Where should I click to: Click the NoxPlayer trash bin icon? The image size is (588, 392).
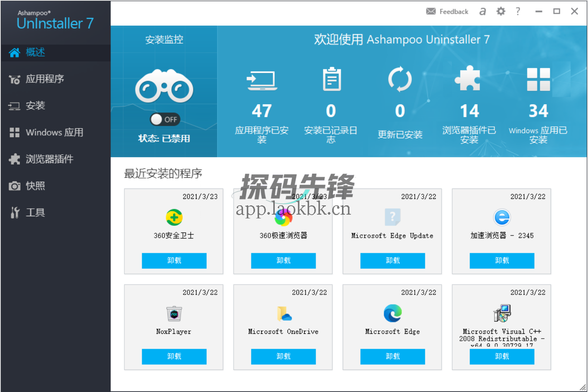(x=174, y=314)
